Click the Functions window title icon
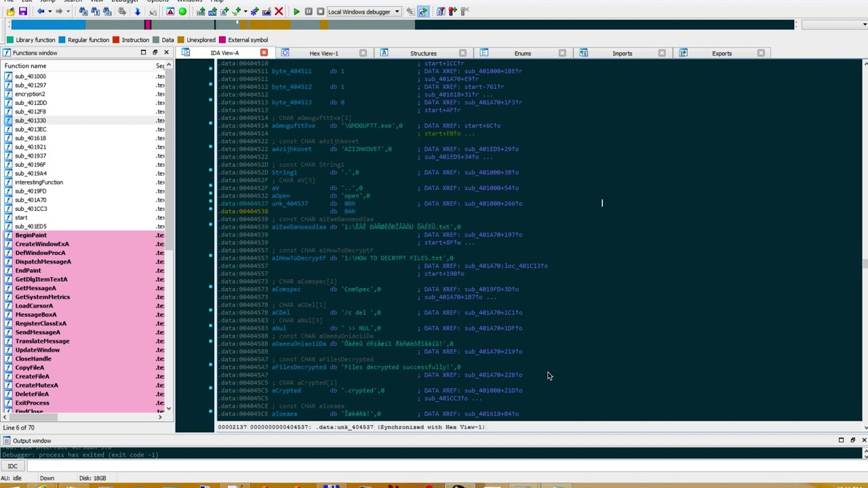 [7, 53]
